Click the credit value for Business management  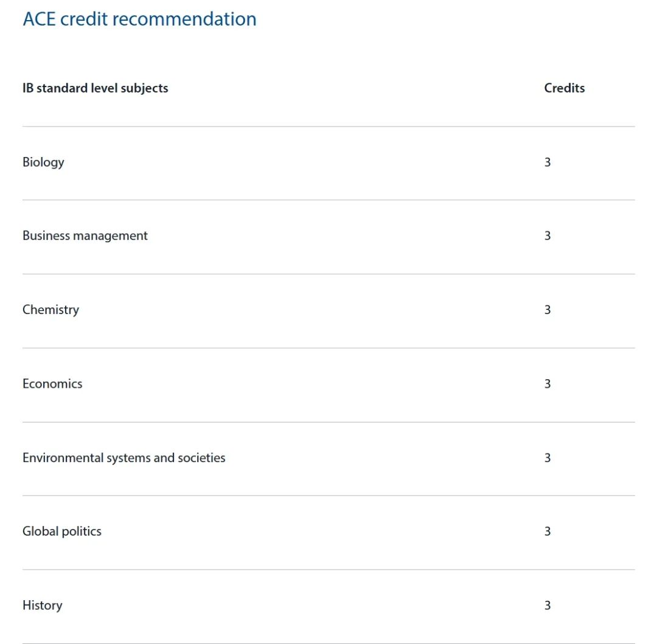point(547,236)
